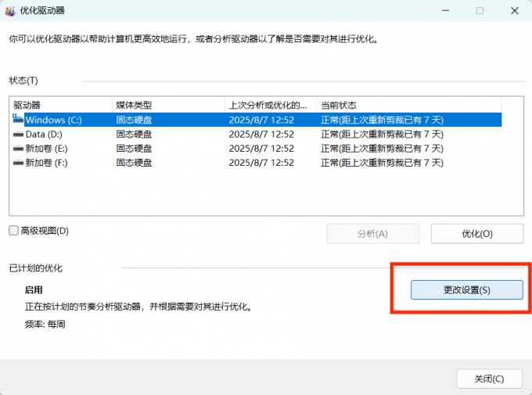Screen dimensions: 532x395
Task: Close the 优化驱动器 window with X
Action: [x=515, y=11]
